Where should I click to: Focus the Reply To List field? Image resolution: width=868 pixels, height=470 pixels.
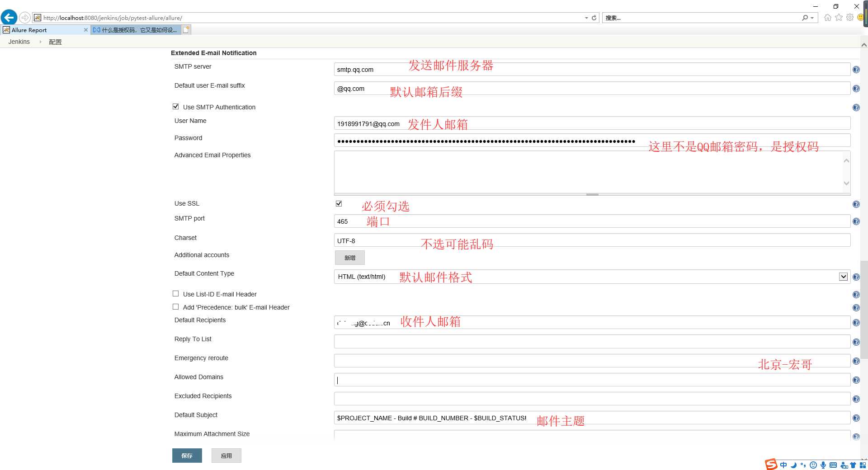(x=592, y=342)
